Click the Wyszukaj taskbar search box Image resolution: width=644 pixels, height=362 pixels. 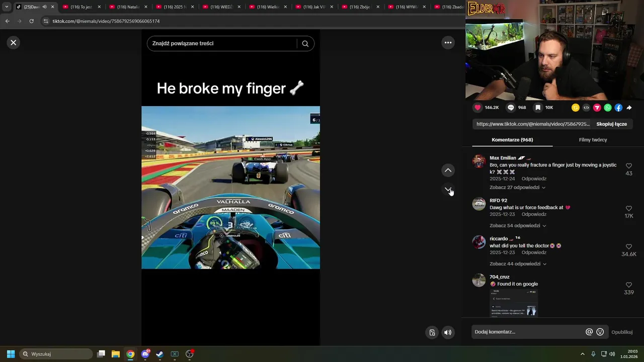pyautogui.click(x=56, y=354)
